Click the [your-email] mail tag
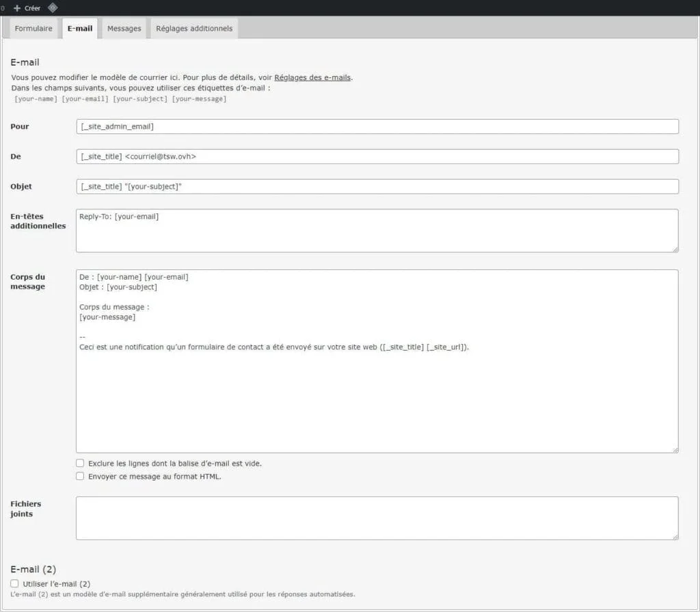This screenshot has width=700, height=612. (x=85, y=99)
